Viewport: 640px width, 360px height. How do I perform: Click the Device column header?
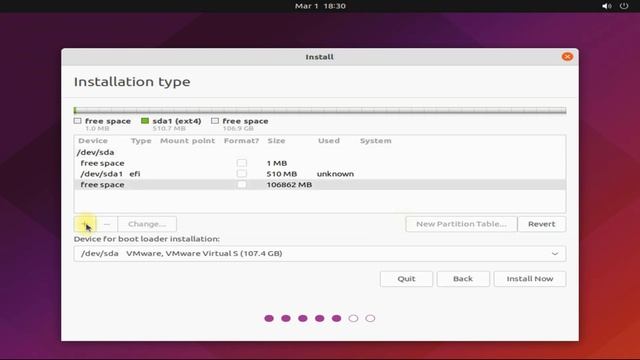click(93, 141)
